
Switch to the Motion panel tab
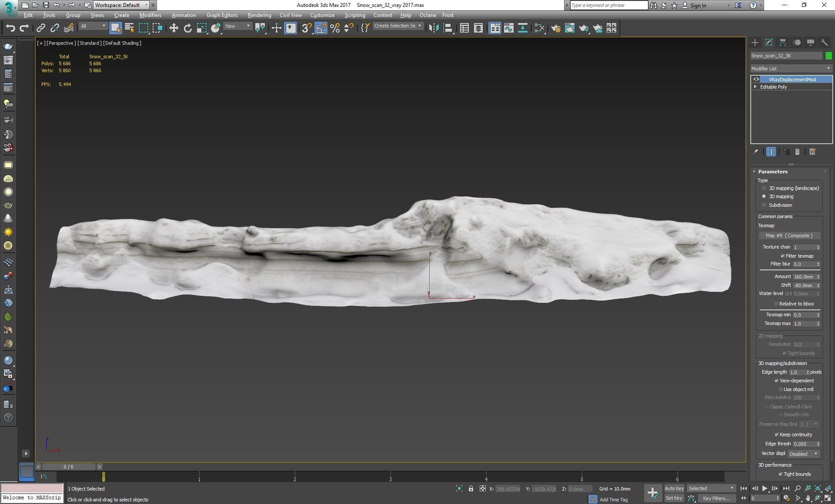(797, 42)
